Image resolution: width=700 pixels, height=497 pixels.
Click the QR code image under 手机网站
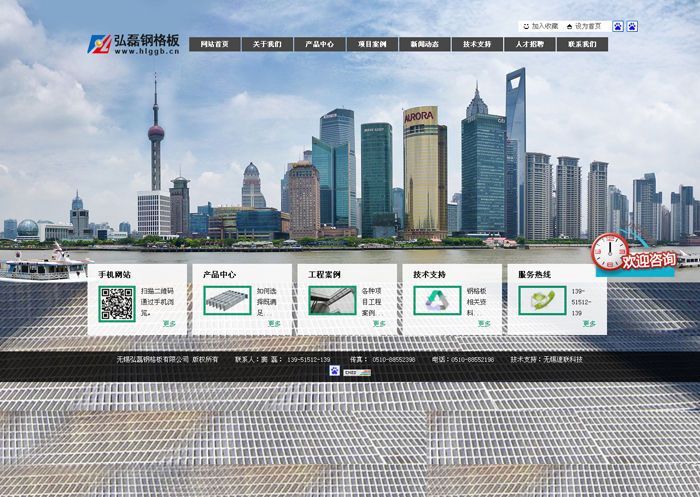117,303
